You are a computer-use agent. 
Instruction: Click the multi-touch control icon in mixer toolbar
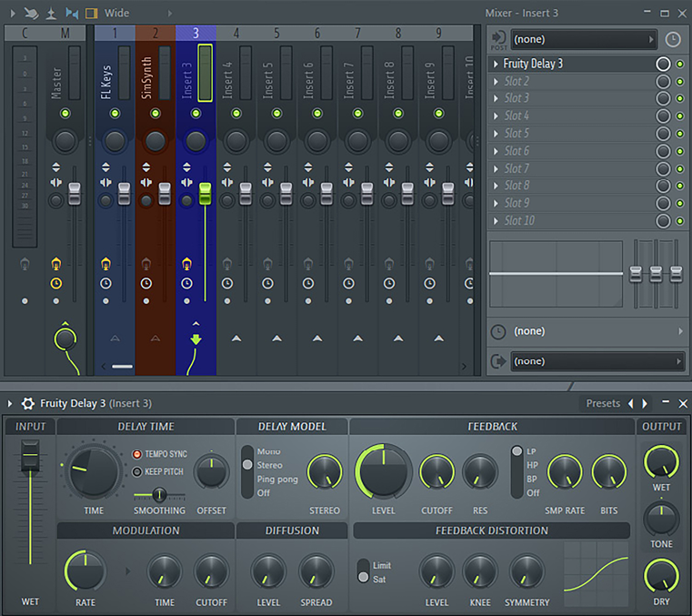point(31,14)
